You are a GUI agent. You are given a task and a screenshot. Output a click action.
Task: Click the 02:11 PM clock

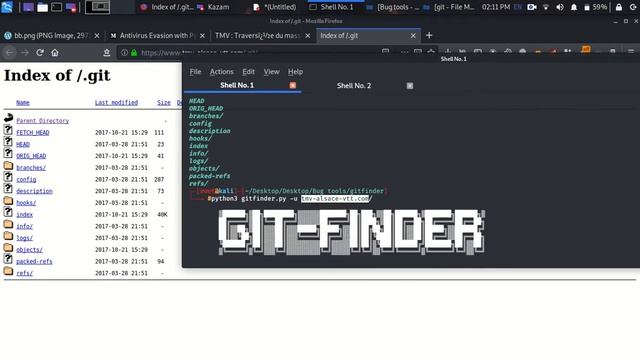496,7
